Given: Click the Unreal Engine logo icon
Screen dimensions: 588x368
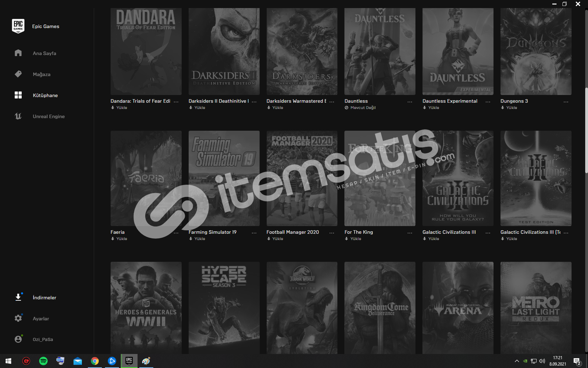Looking at the screenshot, I should click(18, 116).
